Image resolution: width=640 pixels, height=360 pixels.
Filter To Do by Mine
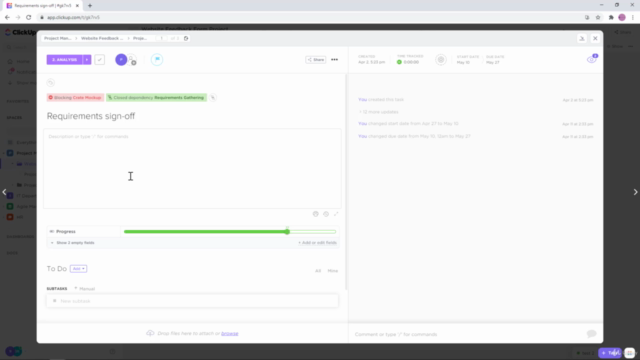pos(333,271)
